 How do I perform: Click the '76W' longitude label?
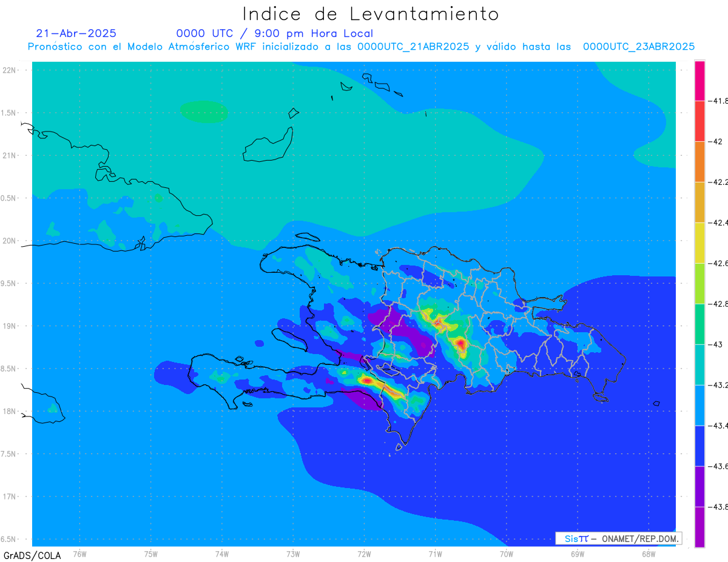pyautogui.click(x=79, y=554)
